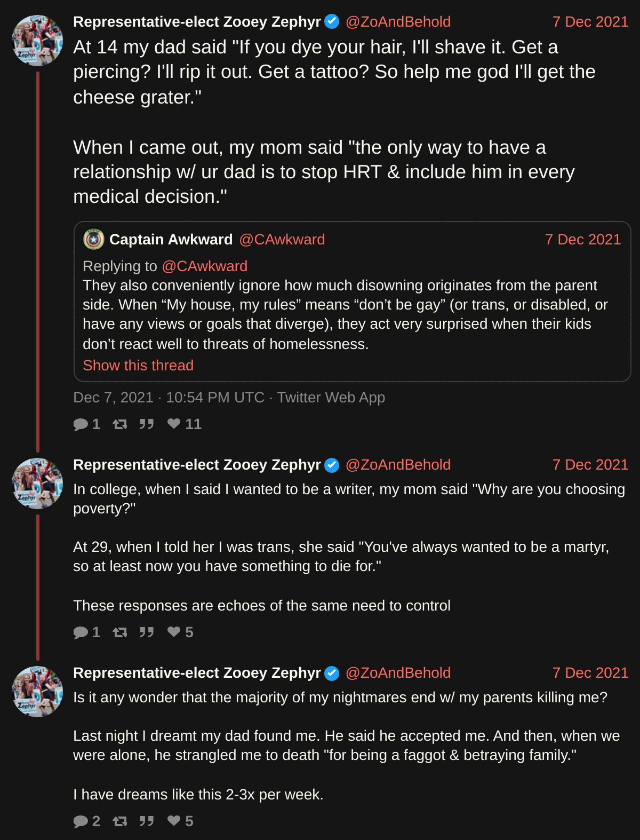Click retweet icon on first tweet
640x840 pixels.
pos(120,424)
